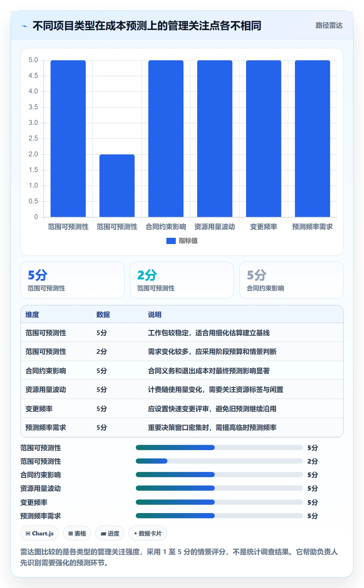
Task: Click the 变更频率 table row name
Action: 39,409
